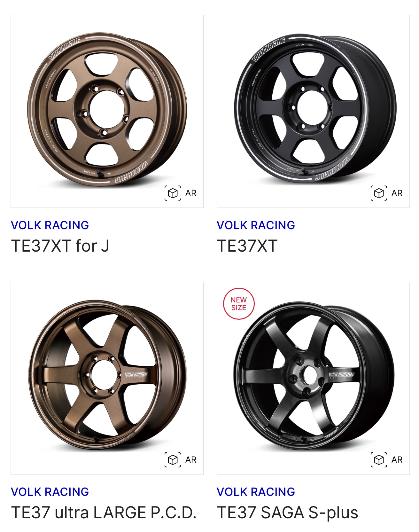Follow VOLK RACING link above TE37XT
The image size is (419, 532).
[256, 225]
